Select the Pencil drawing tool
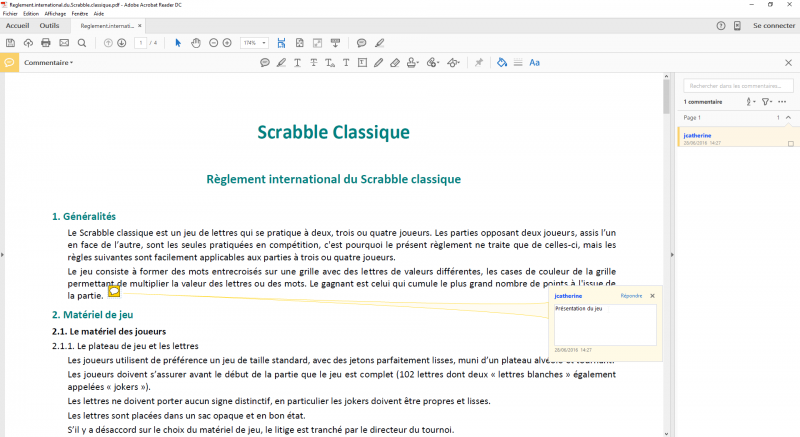This screenshot has height=437, width=800. pos(378,62)
